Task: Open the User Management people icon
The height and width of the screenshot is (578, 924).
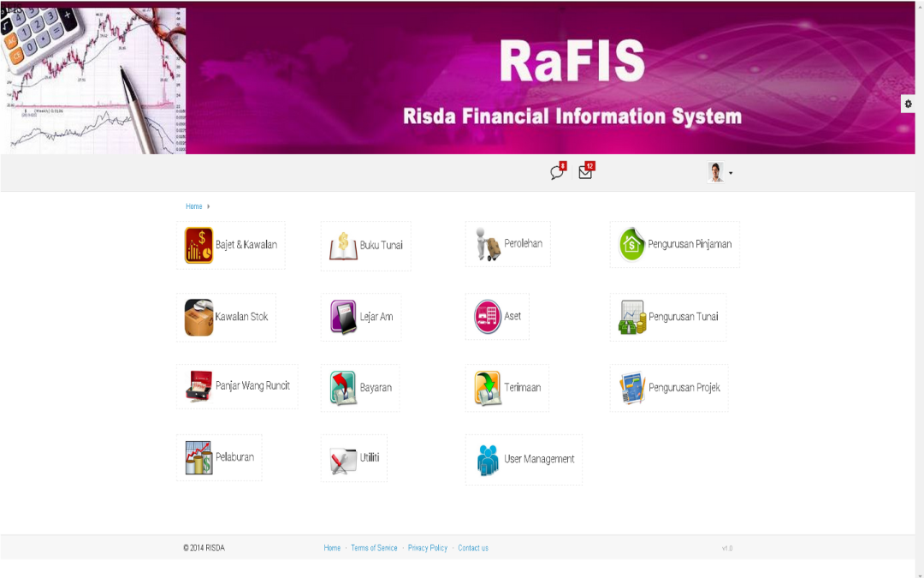Action: [488, 460]
